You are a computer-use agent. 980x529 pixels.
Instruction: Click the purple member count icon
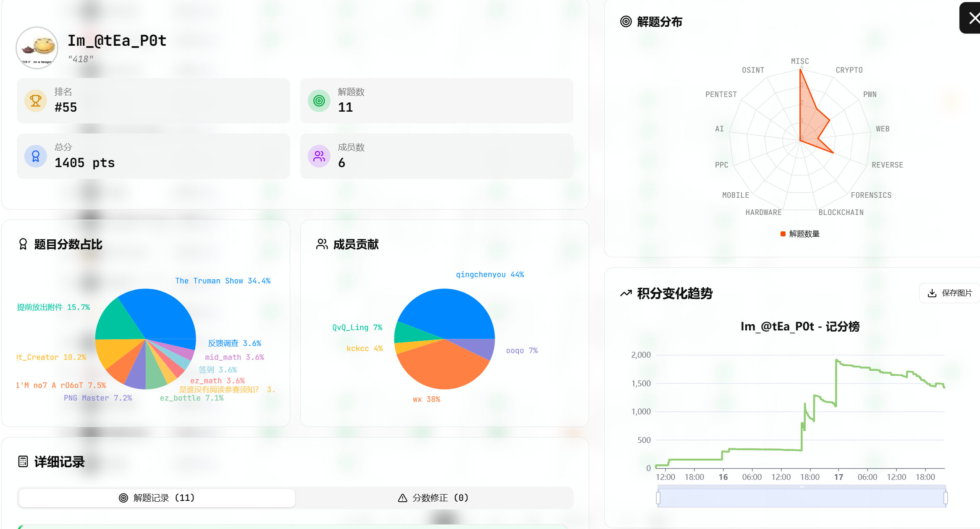point(319,156)
